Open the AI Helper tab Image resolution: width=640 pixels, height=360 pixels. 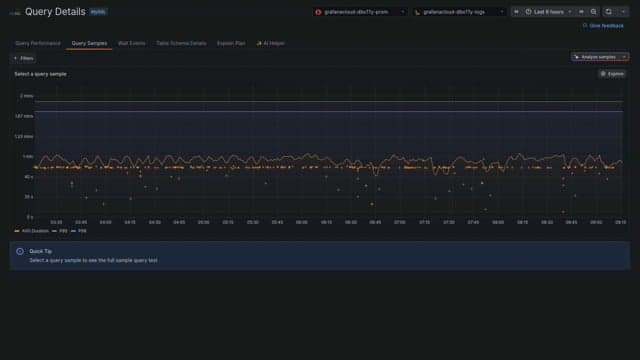tap(270, 43)
